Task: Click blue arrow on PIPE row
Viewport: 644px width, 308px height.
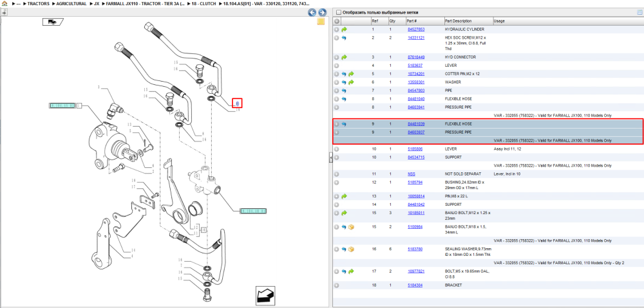Action: pyautogui.click(x=344, y=91)
